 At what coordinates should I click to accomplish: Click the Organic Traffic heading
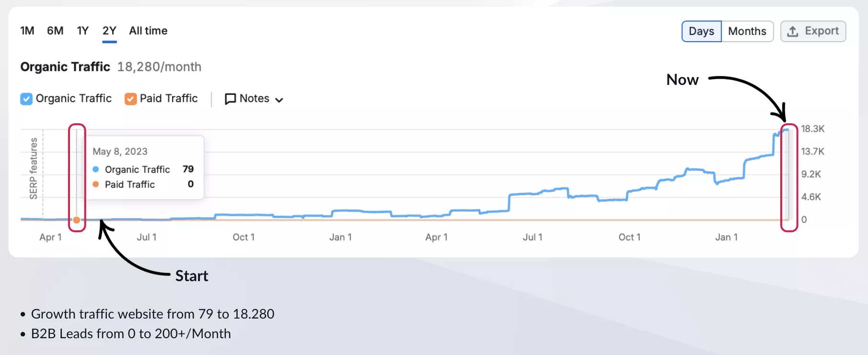(x=65, y=67)
